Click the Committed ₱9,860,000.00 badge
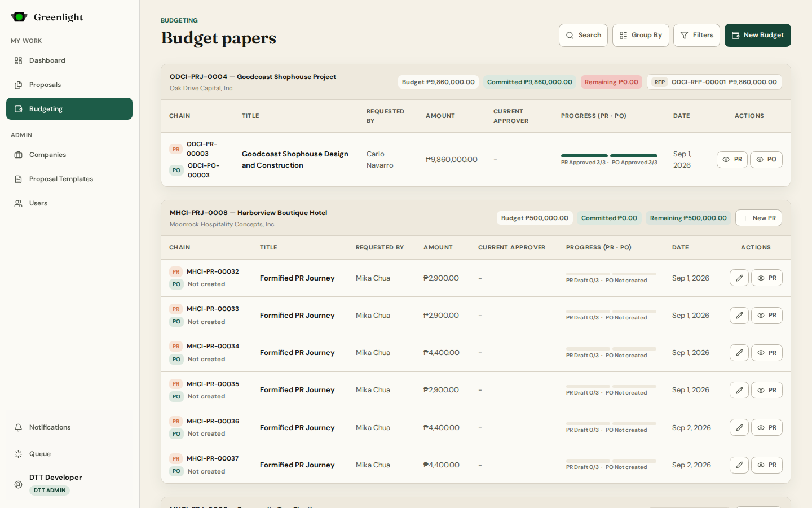The image size is (812, 508). (529, 82)
